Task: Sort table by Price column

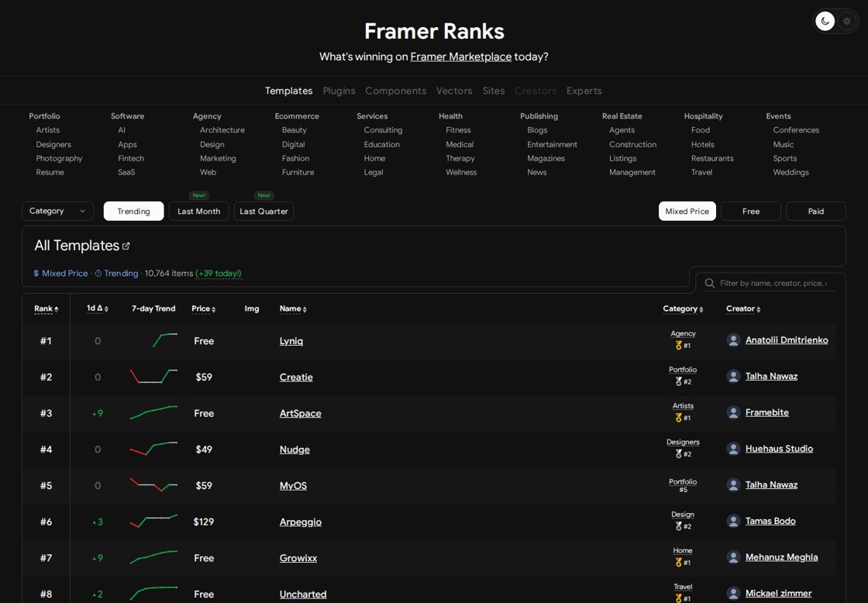Action: coord(203,309)
